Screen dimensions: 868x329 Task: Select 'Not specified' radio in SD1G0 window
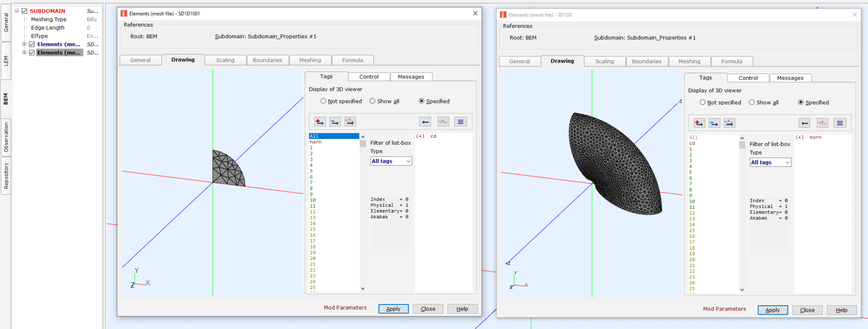pos(703,102)
